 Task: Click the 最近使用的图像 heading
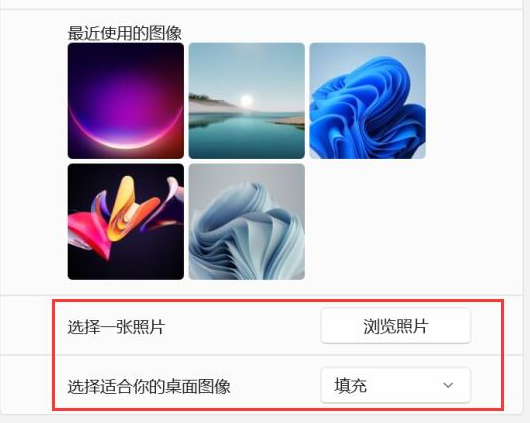coord(124,33)
